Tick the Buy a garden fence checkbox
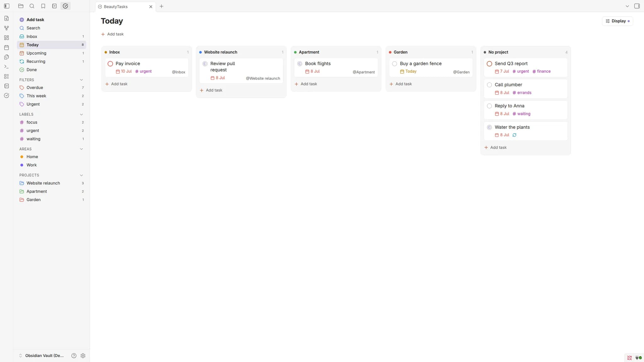Image resolution: width=644 pixels, height=362 pixels. [395, 64]
